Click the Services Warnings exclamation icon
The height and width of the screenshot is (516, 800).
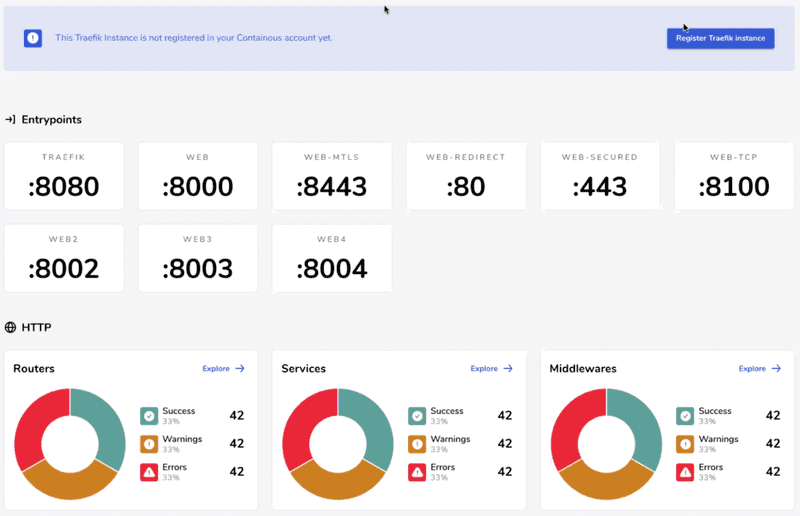point(417,444)
